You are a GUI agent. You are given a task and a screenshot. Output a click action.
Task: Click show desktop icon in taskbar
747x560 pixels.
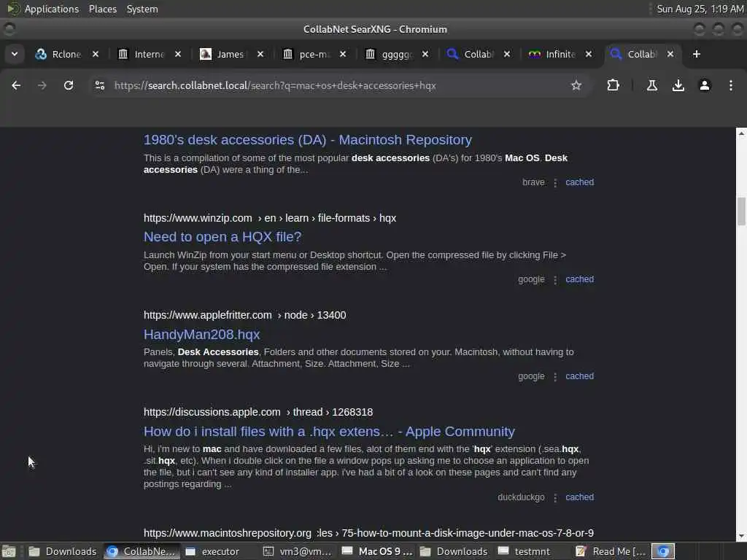(x=9, y=551)
